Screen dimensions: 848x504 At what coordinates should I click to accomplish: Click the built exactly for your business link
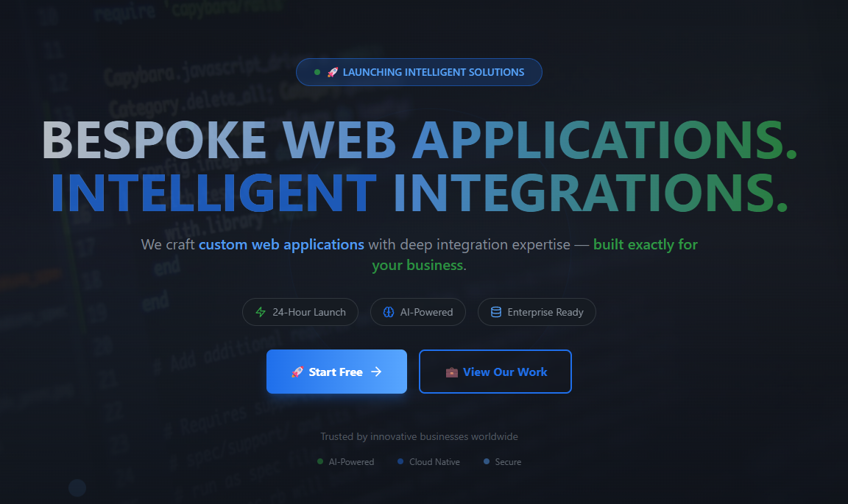(x=646, y=244)
